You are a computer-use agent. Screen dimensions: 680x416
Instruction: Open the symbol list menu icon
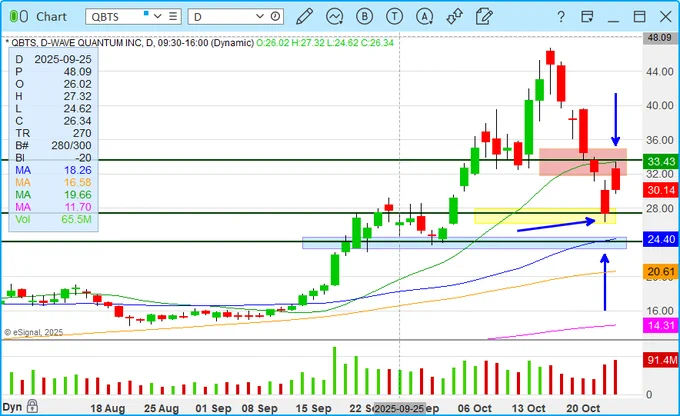(173, 16)
